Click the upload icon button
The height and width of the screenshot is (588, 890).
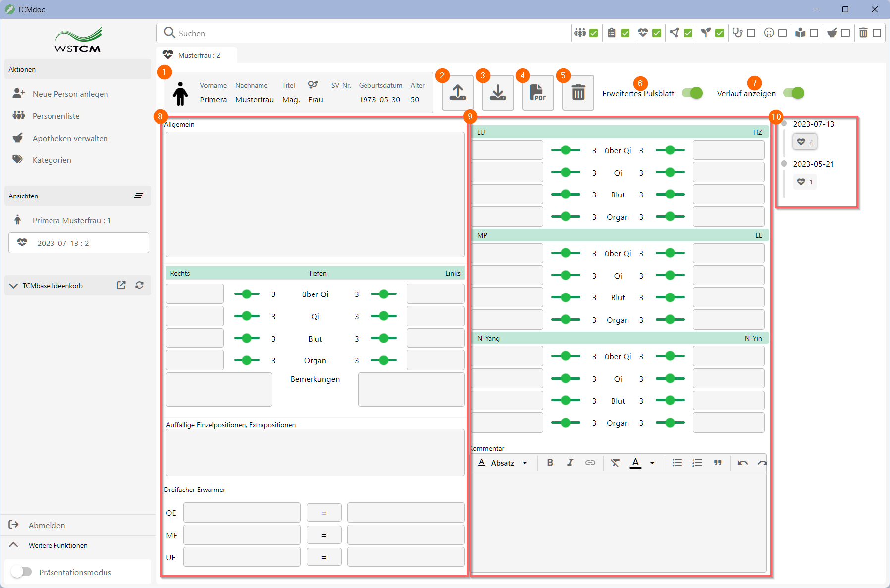(x=458, y=93)
